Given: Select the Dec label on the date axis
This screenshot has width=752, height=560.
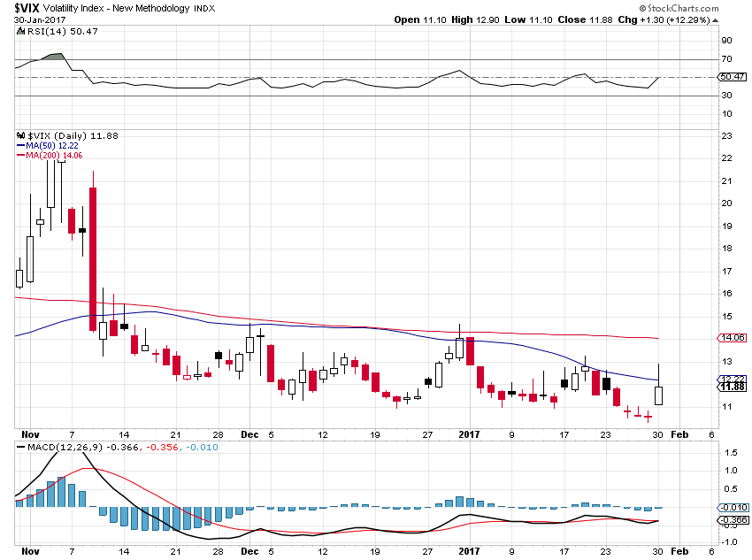Looking at the screenshot, I should (x=250, y=434).
